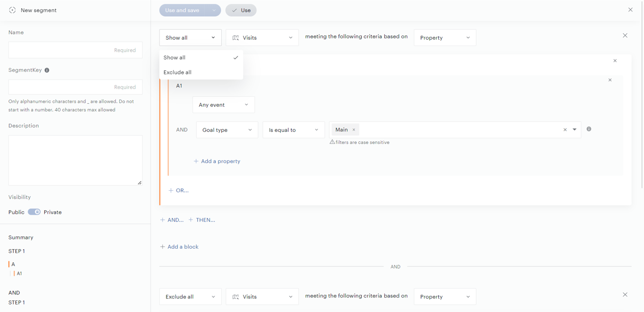Clear all values in the filter value field

coord(565,130)
